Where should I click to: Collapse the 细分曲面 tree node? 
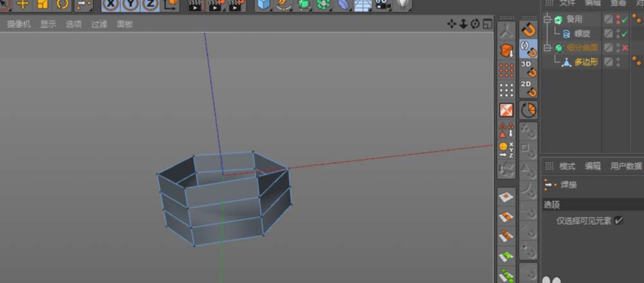547,48
